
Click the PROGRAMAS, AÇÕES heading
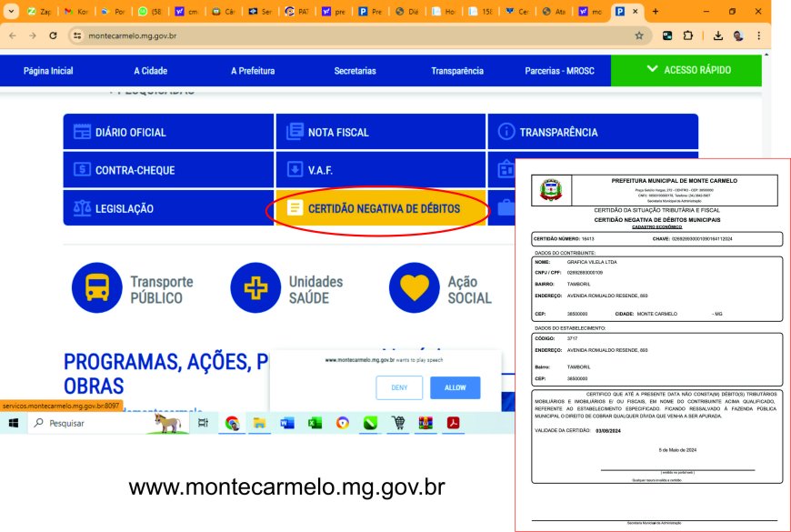(166, 374)
